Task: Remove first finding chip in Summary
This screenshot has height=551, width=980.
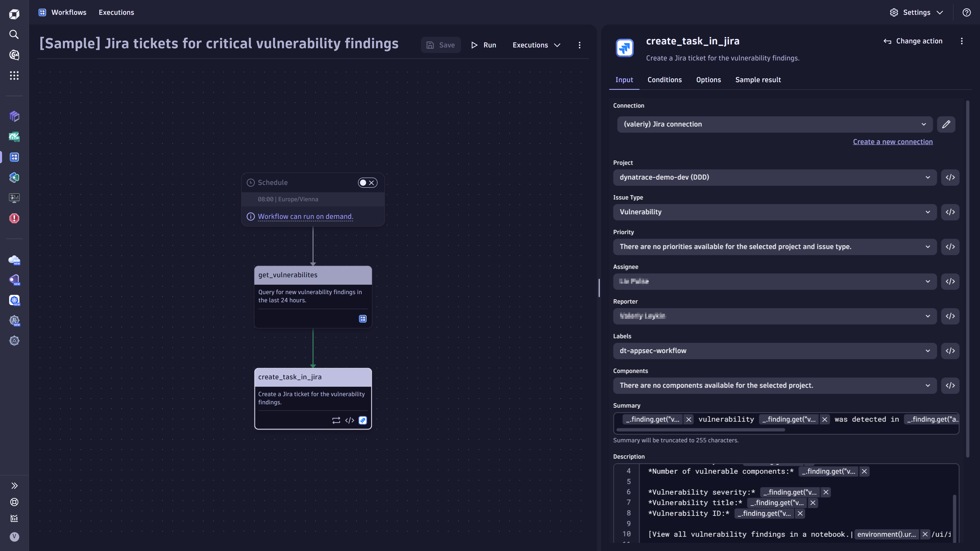Action: click(689, 419)
